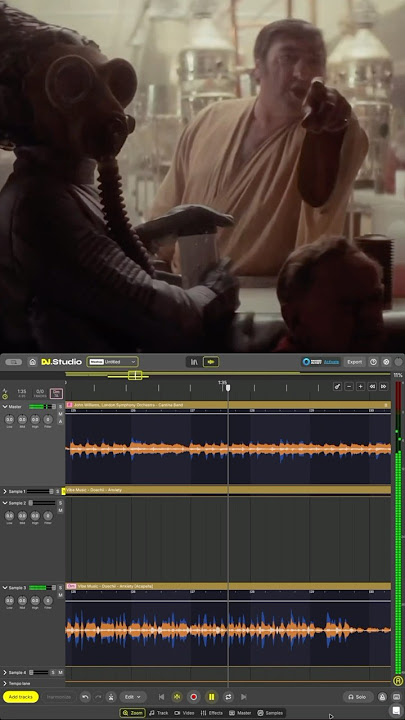The image size is (405, 720).
Task: Open the panel icon right of the lock
Action: (396, 697)
